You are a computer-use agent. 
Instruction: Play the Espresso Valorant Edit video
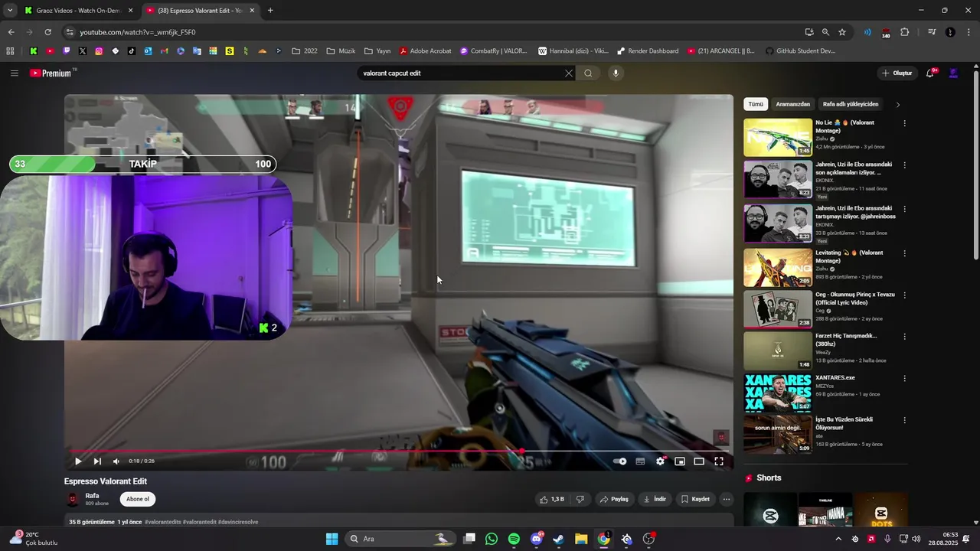coord(78,461)
